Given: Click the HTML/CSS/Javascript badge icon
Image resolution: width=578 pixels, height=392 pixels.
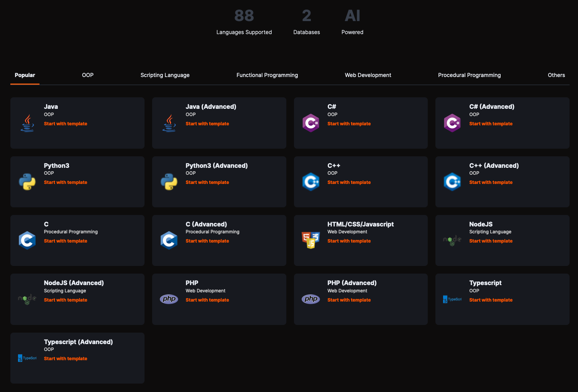Looking at the screenshot, I should point(310,240).
